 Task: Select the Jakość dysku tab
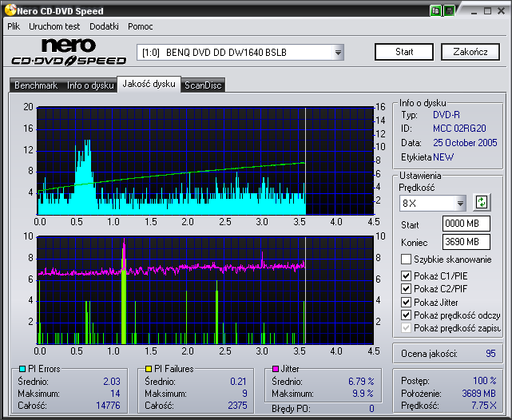coord(149,84)
